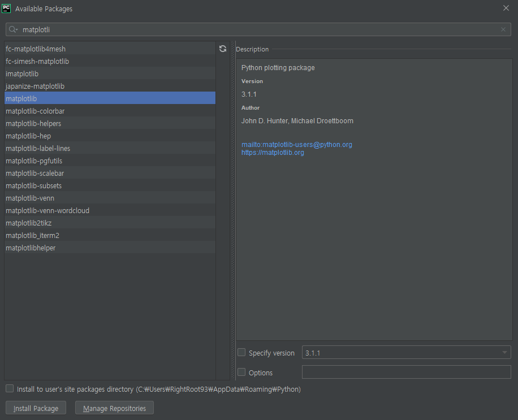Select matplotlib-colorbar package

click(x=110, y=111)
